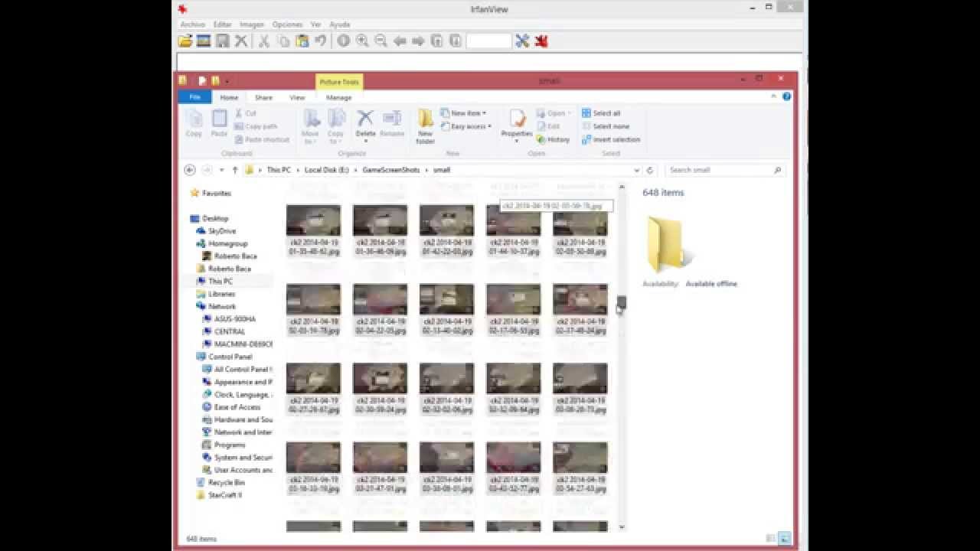This screenshot has width=980, height=551.
Task: Click the previous page icon in IrfanView
Action: pyautogui.click(x=437, y=41)
